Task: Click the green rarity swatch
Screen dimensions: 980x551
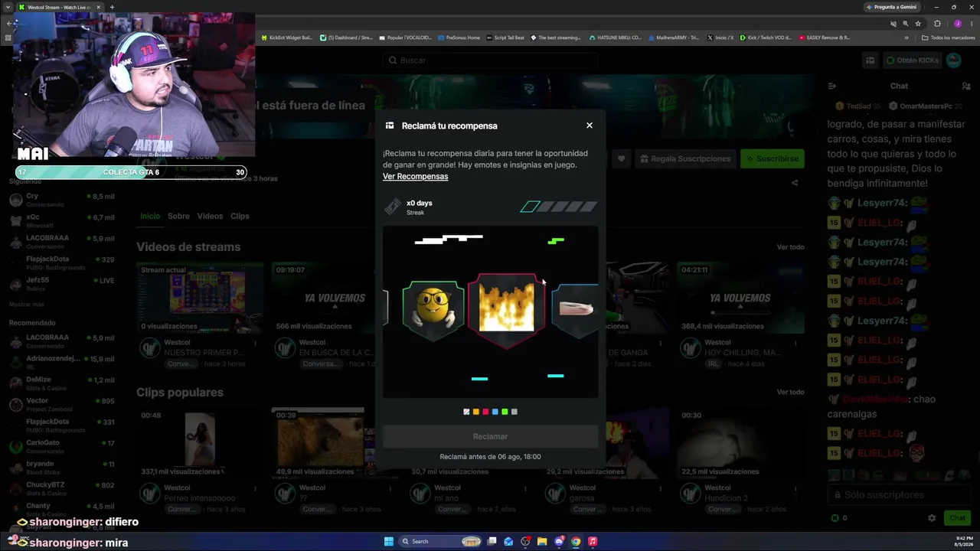Action: click(x=505, y=412)
